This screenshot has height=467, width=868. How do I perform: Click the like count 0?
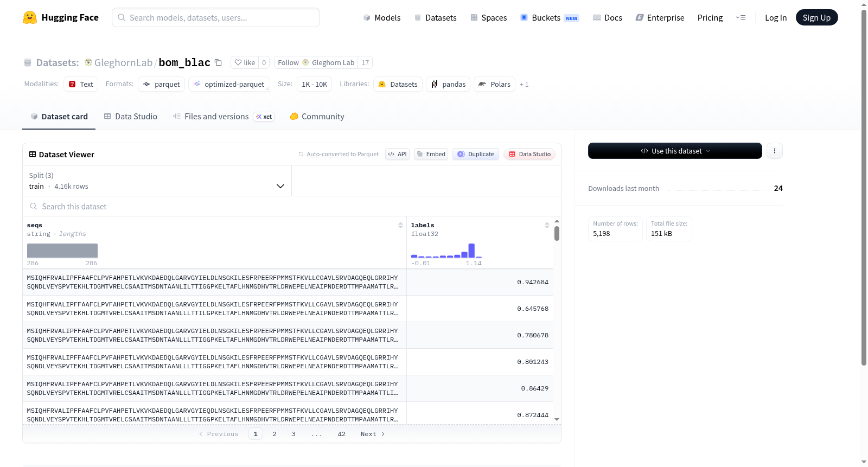point(264,62)
